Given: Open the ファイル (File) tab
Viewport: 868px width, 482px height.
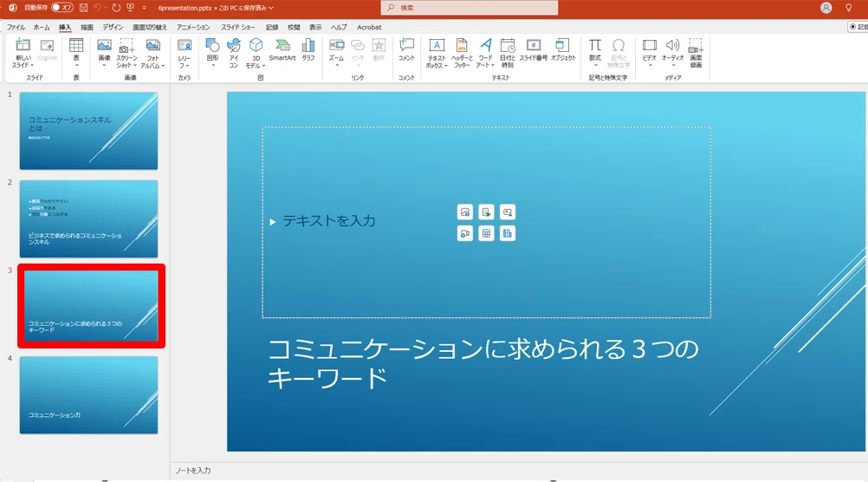Looking at the screenshot, I should click(16, 27).
